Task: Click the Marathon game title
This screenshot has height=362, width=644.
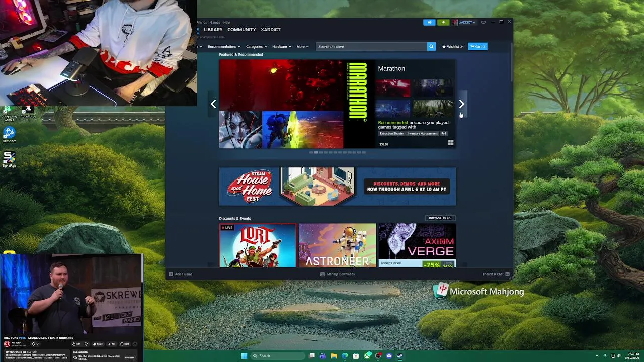Action: click(x=391, y=68)
